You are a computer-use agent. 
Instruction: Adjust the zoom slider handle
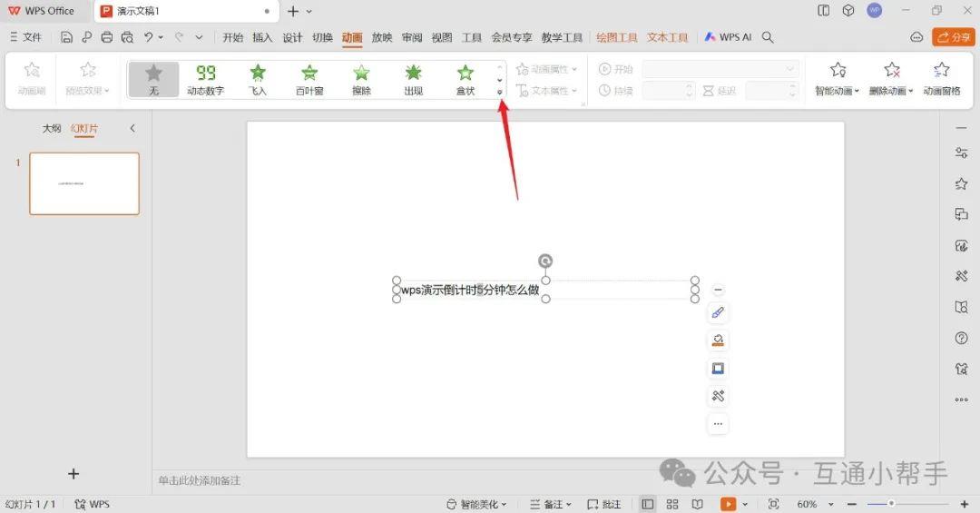(891, 504)
